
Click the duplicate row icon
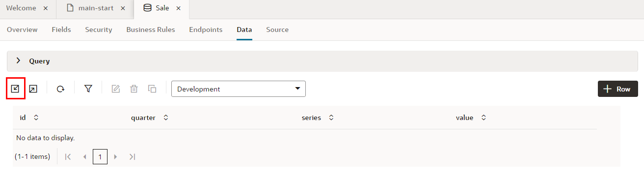(x=152, y=89)
